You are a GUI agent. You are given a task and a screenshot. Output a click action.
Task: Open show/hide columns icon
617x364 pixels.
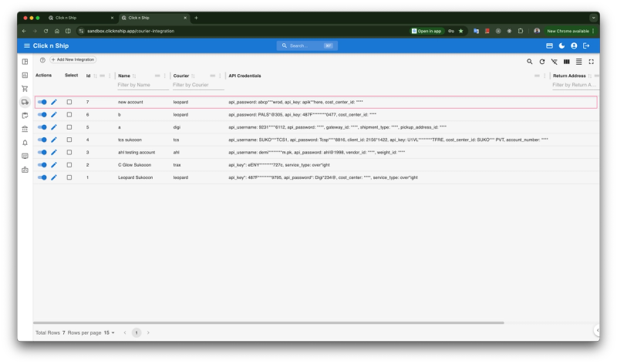pyautogui.click(x=567, y=62)
